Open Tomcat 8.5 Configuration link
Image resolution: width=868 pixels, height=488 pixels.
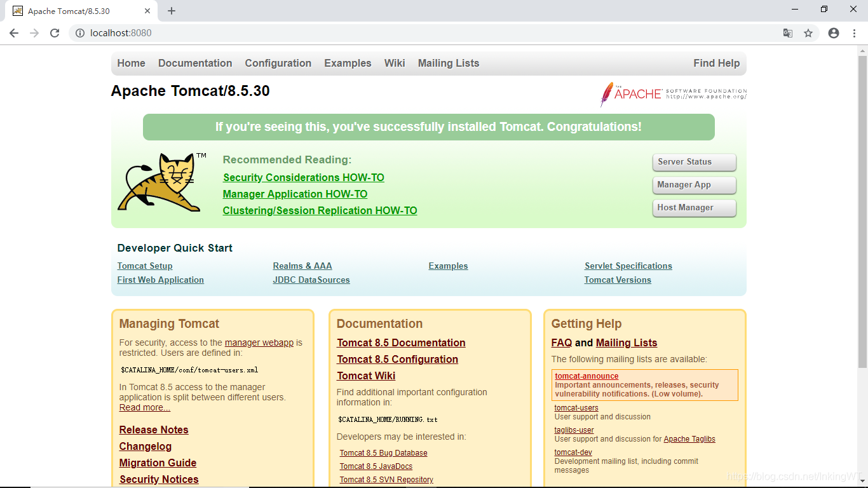tap(397, 360)
